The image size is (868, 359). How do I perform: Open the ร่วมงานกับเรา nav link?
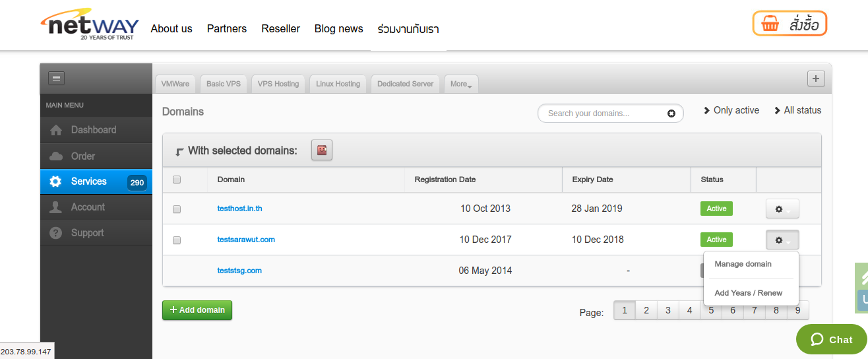tap(408, 29)
